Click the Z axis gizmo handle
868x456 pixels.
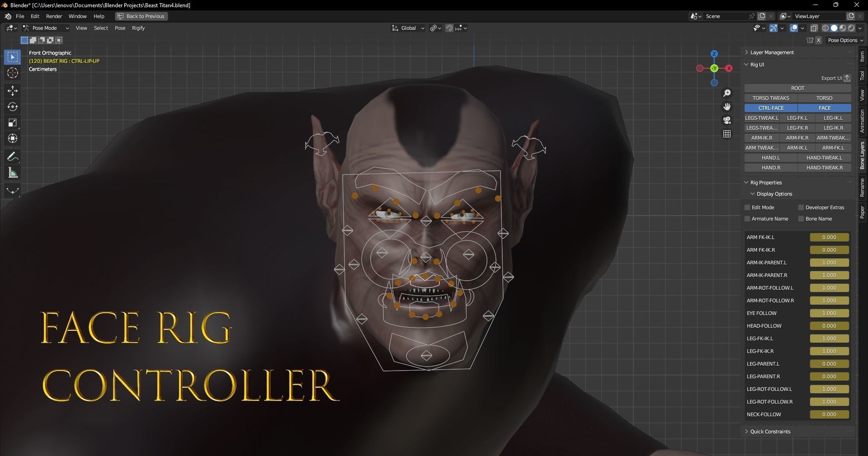pos(714,54)
